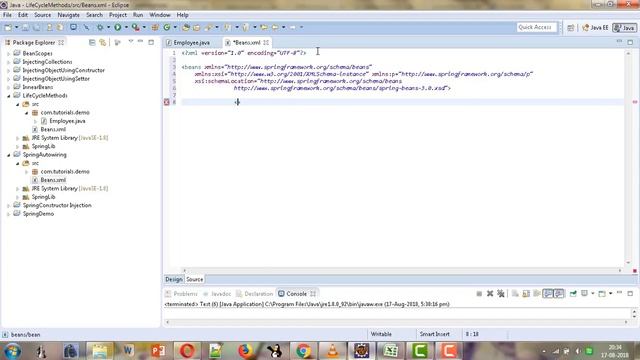Click the Back navigation arrow icon
This screenshot has width=640, height=360.
coord(276,27)
